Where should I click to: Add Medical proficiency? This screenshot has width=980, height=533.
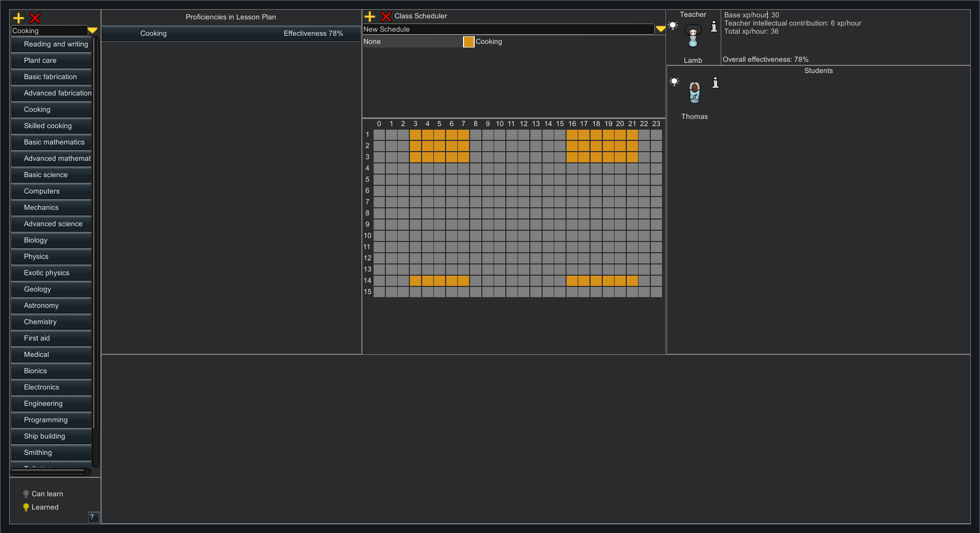[52, 355]
